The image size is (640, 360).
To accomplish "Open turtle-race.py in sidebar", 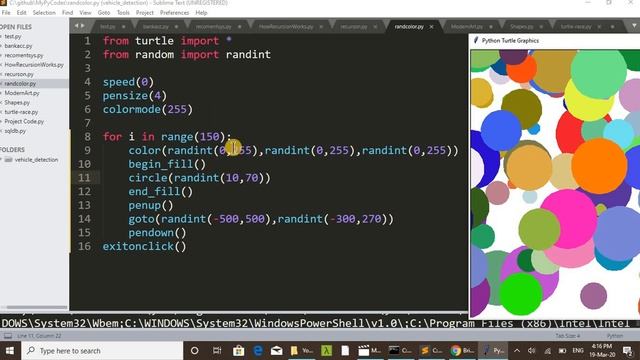I will click(x=21, y=112).
